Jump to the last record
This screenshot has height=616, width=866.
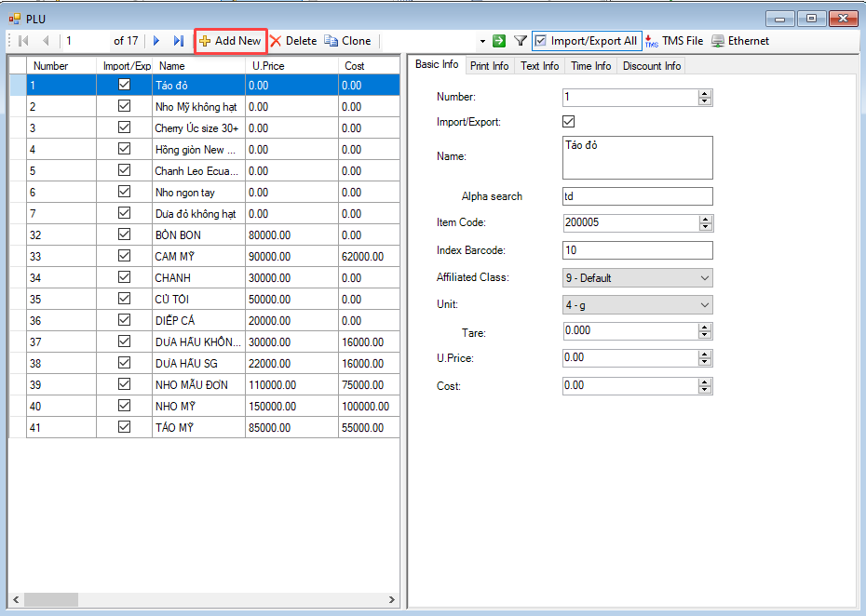(x=178, y=41)
